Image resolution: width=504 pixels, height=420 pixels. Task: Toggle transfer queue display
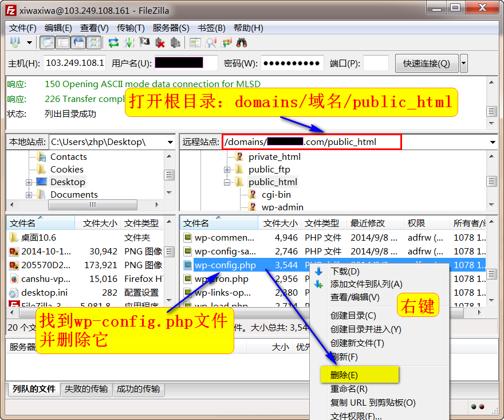(94, 42)
